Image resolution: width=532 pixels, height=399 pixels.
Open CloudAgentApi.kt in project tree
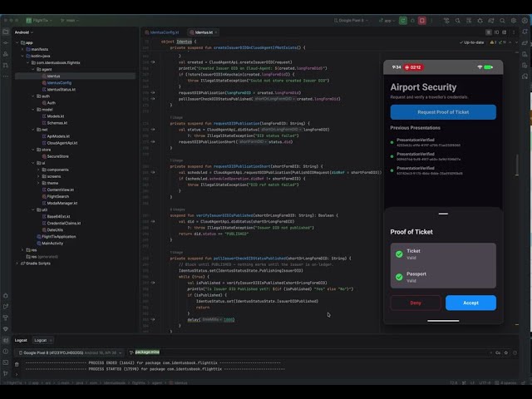click(62, 143)
